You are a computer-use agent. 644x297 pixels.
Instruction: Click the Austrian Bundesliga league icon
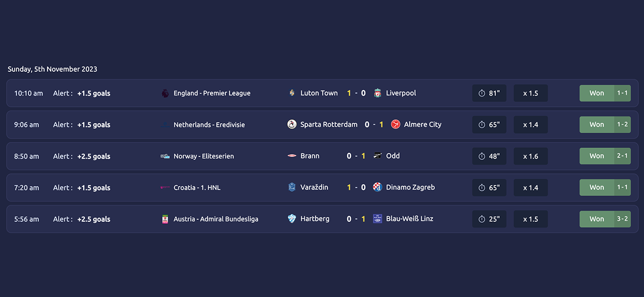pyautogui.click(x=165, y=219)
